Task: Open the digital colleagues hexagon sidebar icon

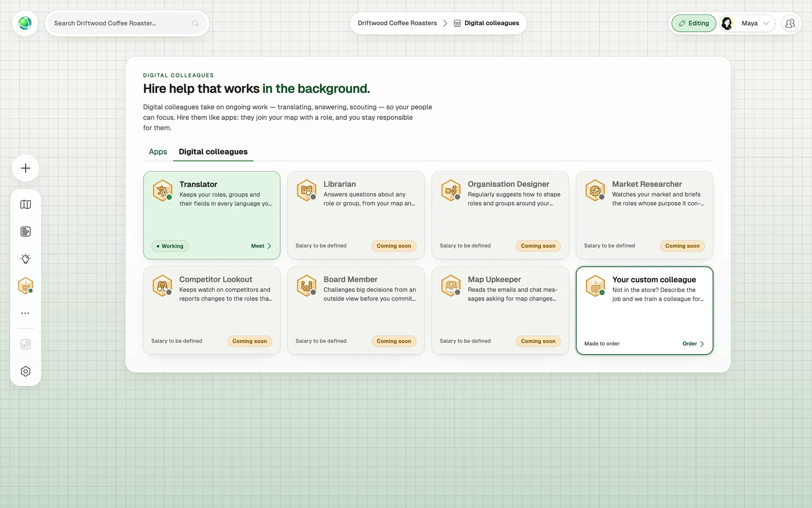Action: pos(26,286)
